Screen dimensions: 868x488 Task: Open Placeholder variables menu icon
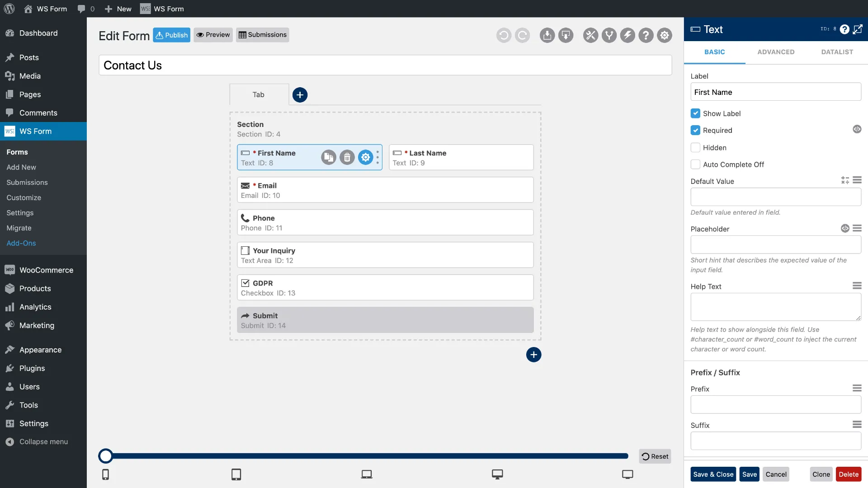pos(857,228)
